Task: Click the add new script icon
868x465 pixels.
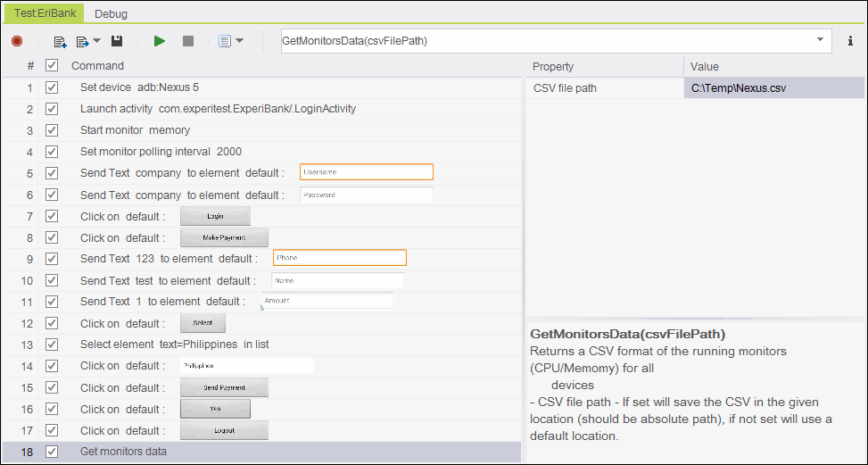Action: point(60,41)
